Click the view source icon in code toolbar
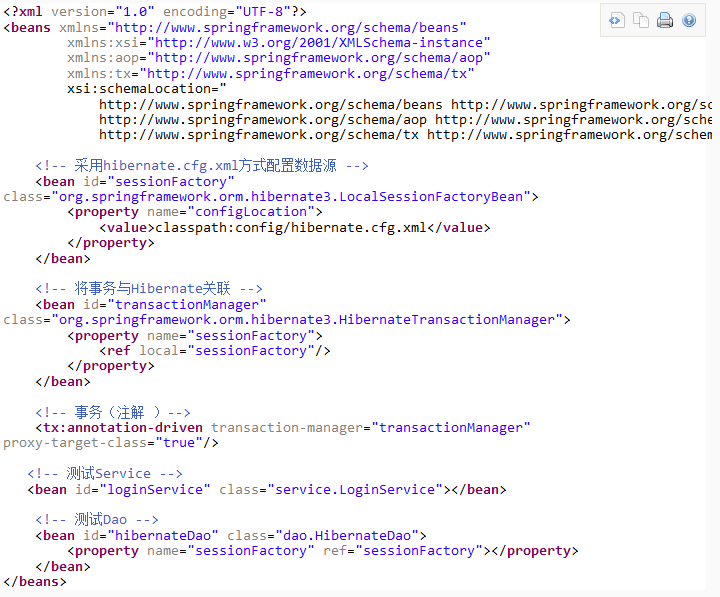 pos(617,21)
